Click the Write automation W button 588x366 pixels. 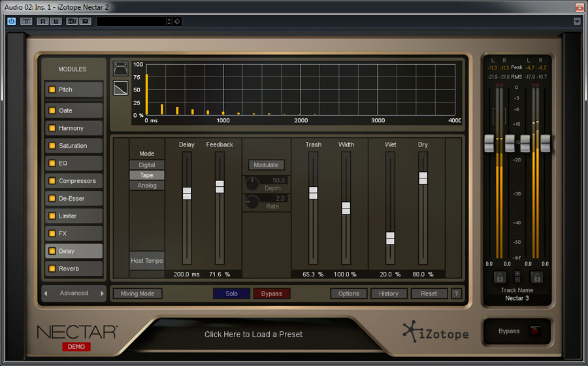click(x=56, y=22)
